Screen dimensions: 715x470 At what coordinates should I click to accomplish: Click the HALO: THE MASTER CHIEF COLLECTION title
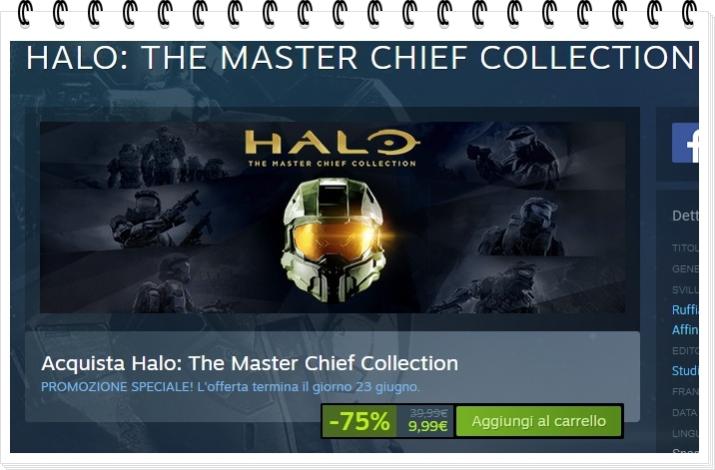click(360, 58)
